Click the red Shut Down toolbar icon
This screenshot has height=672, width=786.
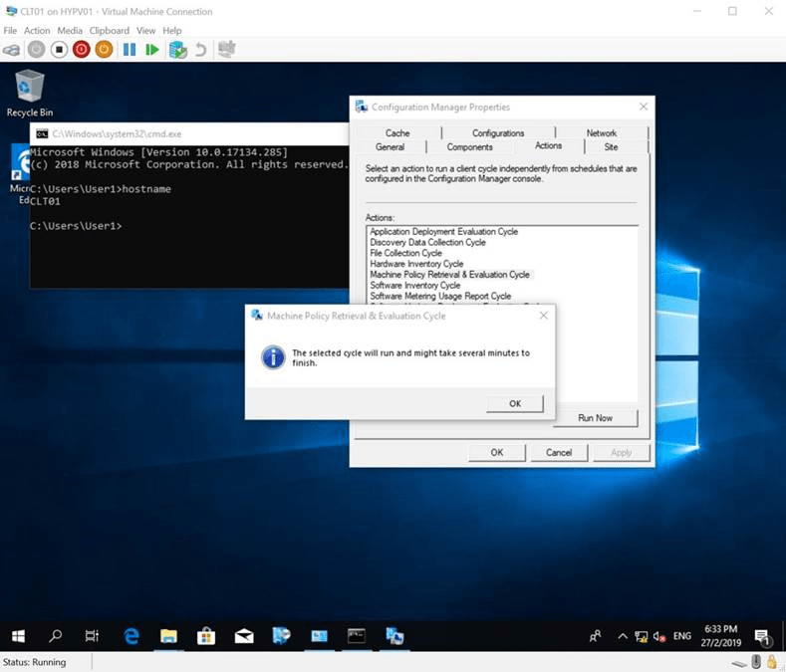(81, 49)
